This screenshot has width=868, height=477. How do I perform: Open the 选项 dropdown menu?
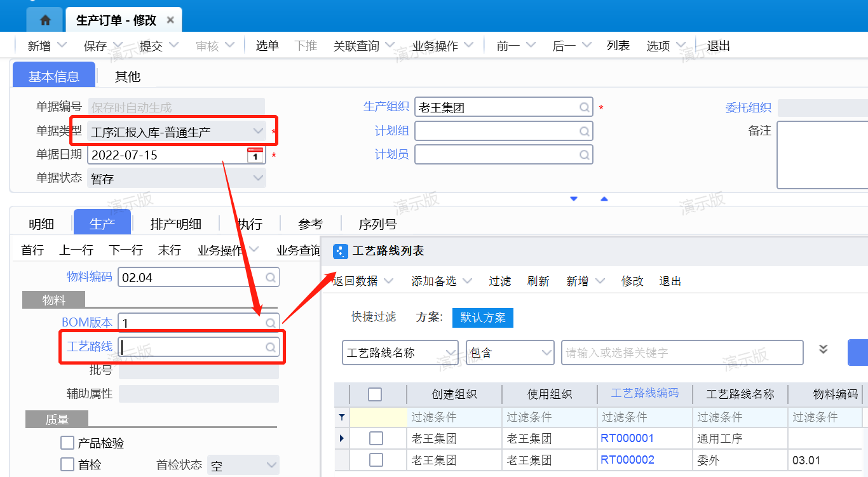[x=681, y=45]
